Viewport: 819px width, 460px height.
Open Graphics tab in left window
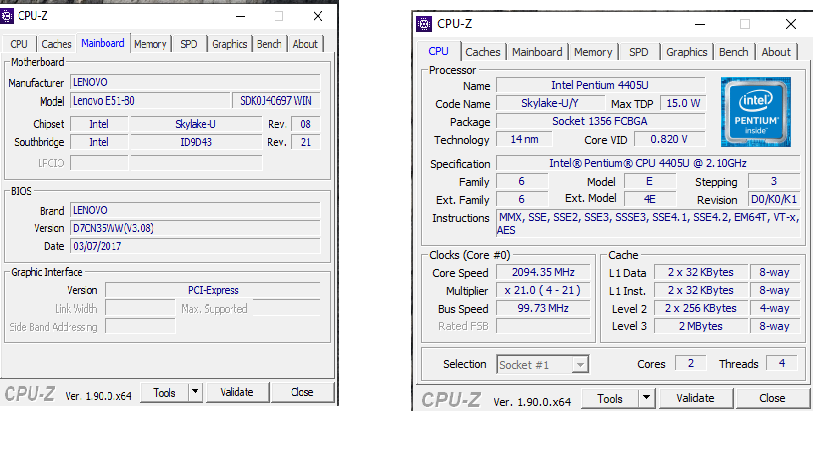tap(229, 44)
